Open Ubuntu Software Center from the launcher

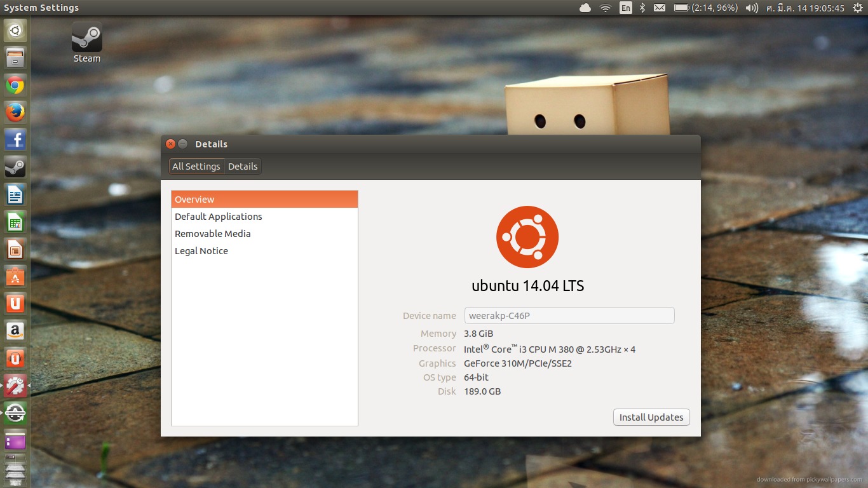click(x=15, y=276)
